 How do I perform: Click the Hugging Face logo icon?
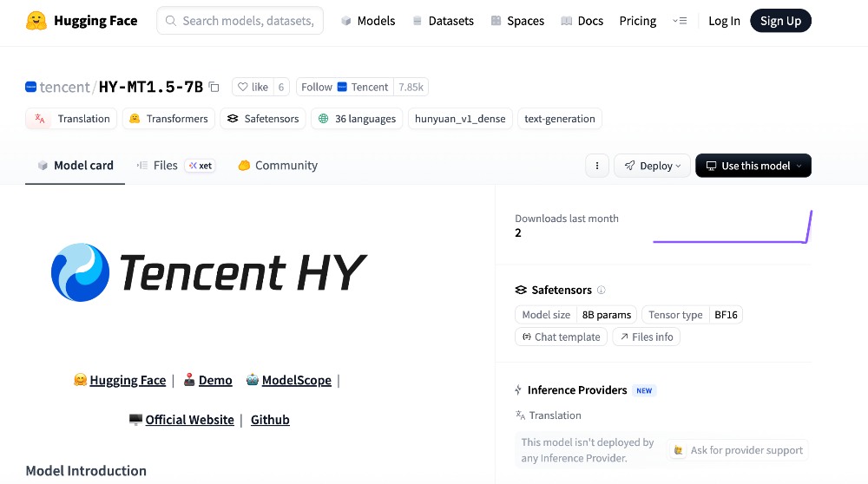point(36,21)
